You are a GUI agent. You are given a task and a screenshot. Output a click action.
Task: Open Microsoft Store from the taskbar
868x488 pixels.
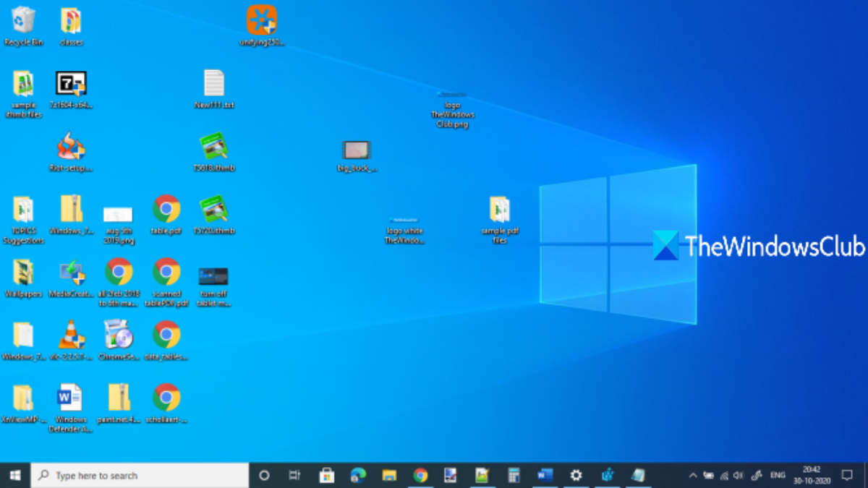(x=326, y=475)
